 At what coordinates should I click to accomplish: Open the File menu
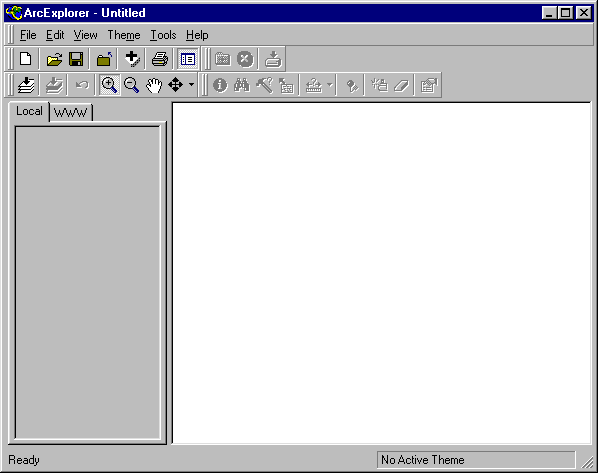click(28, 35)
